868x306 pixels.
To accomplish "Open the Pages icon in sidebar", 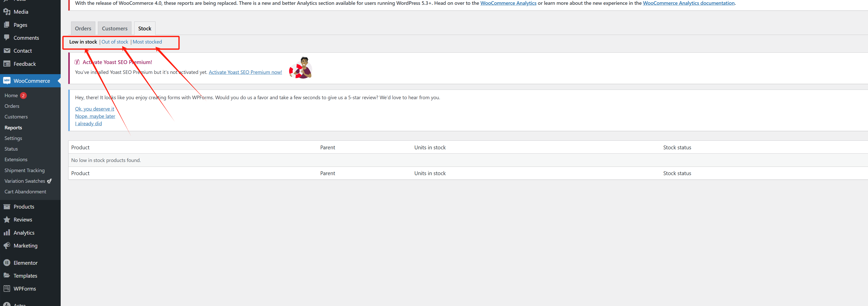I will tap(7, 25).
